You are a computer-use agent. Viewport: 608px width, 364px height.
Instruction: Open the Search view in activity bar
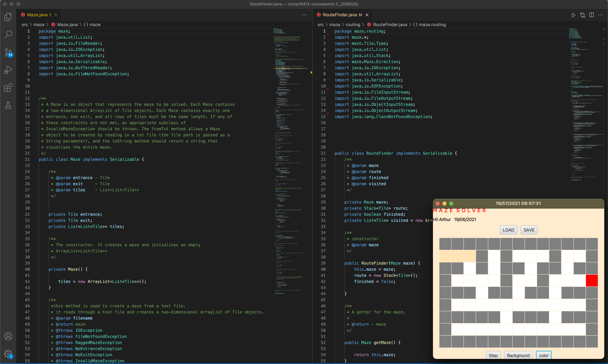pos(8,34)
